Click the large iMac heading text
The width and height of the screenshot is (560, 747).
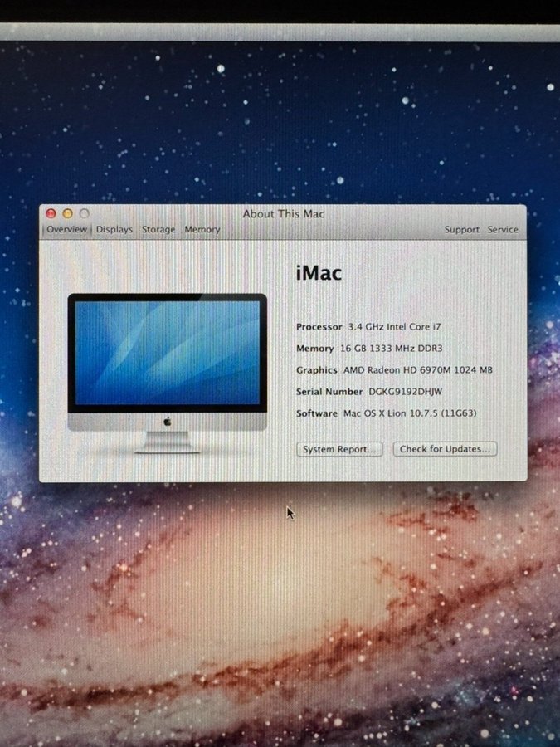click(x=319, y=273)
